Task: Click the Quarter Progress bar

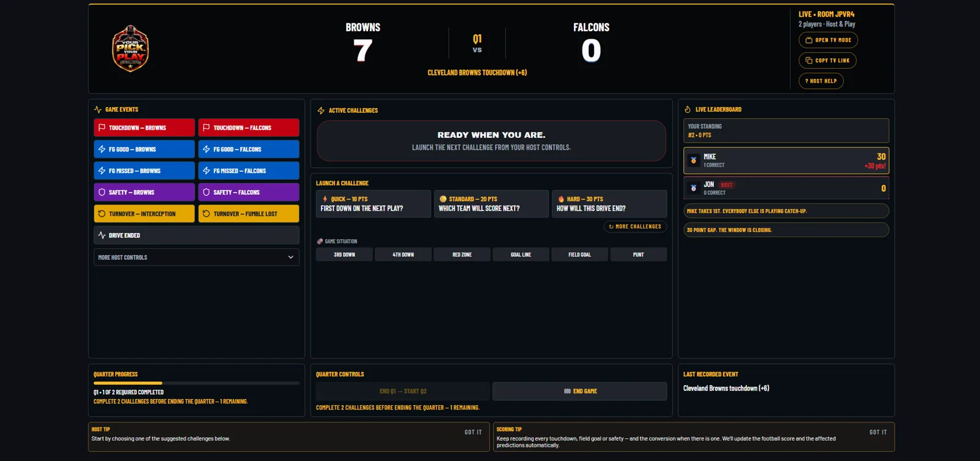Action: coord(197,383)
